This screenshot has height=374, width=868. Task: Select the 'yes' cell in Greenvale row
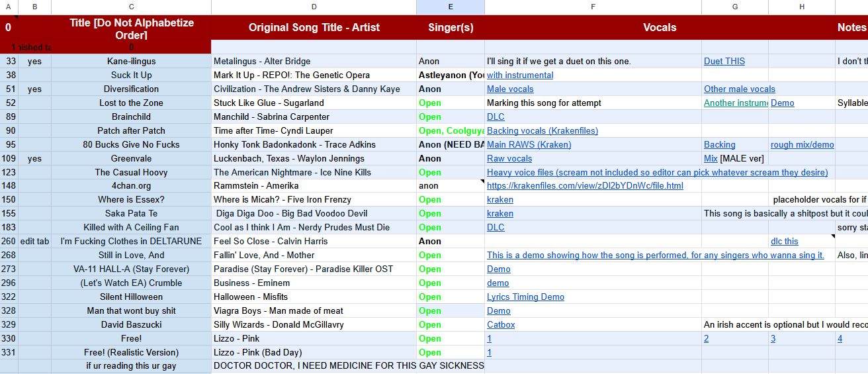[x=34, y=158]
